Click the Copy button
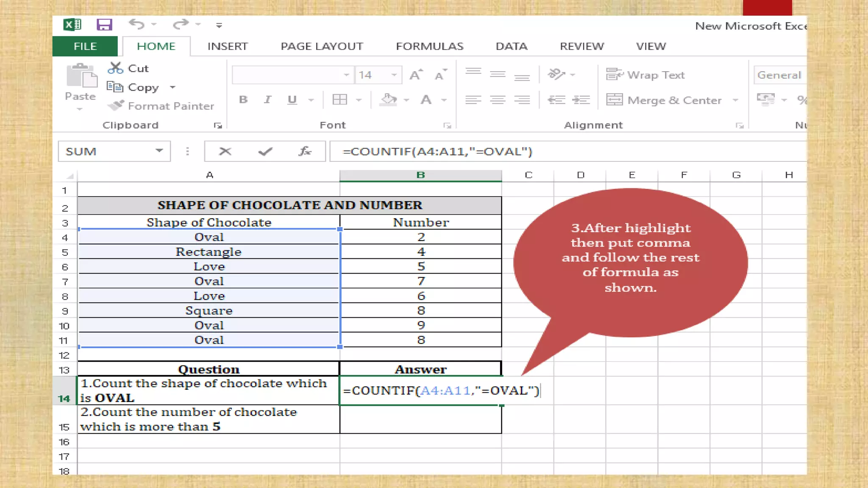Viewport: 868px width, 488px height. pos(133,87)
